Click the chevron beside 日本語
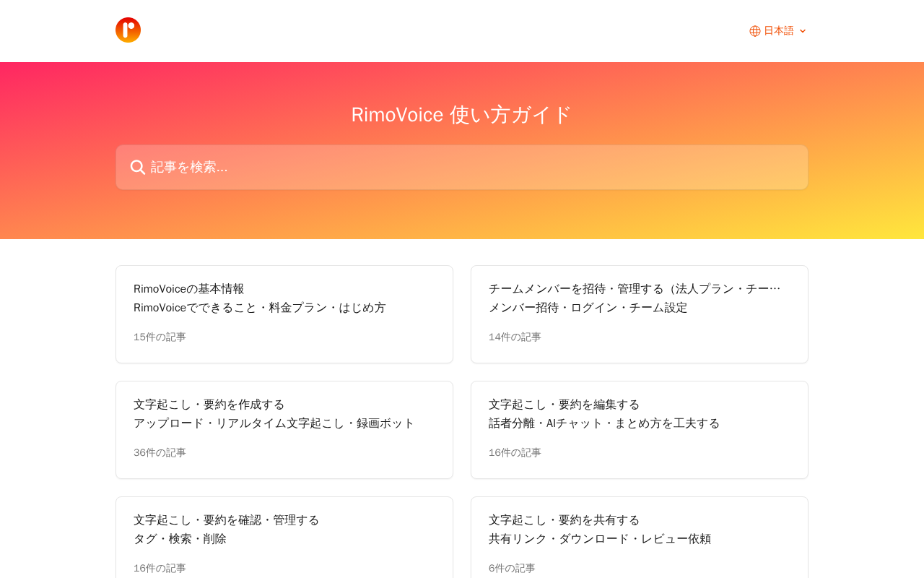 [803, 31]
